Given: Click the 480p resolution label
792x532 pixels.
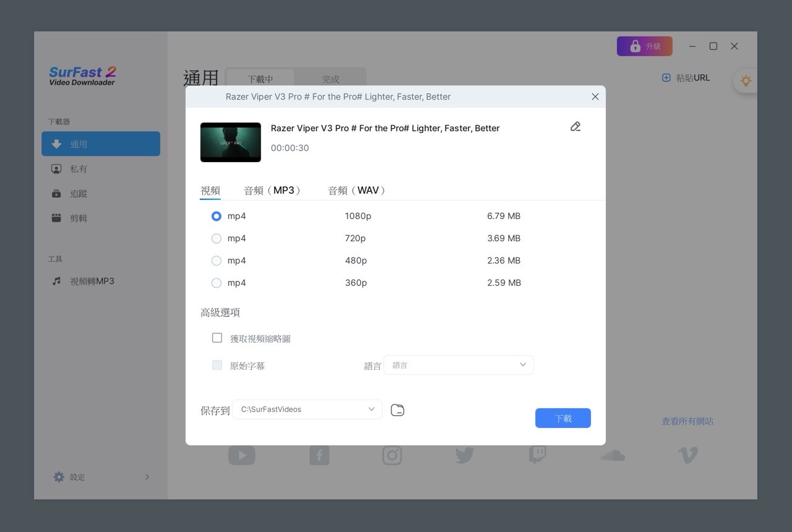Looking at the screenshot, I should tap(356, 261).
